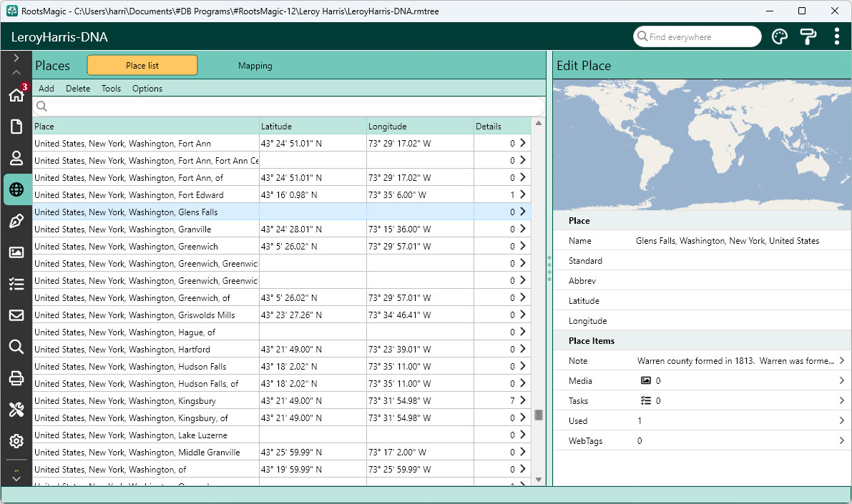Expand the left sidebar with the top chevron
852x504 pixels.
pyautogui.click(x=16, y=58)
